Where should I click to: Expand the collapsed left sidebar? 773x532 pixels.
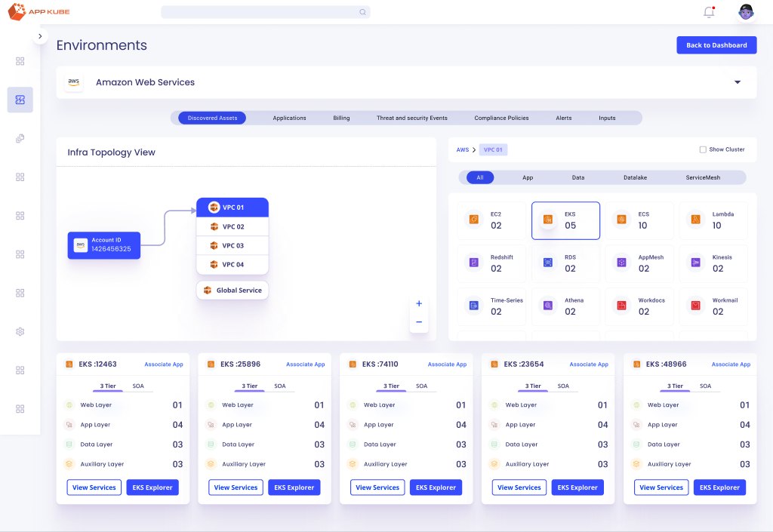tap(40, 36)
